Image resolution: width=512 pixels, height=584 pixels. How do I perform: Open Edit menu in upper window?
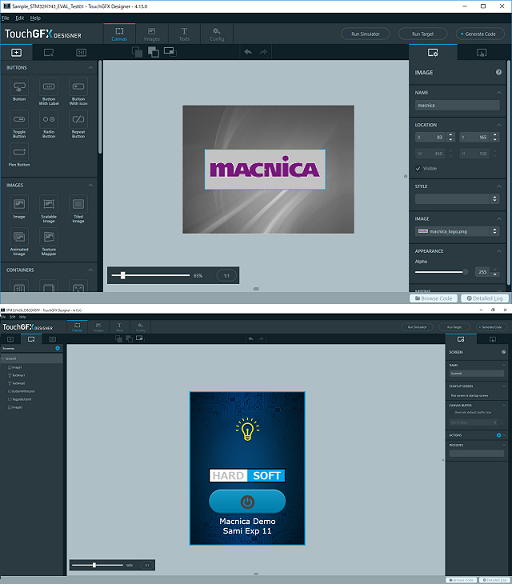19,18
